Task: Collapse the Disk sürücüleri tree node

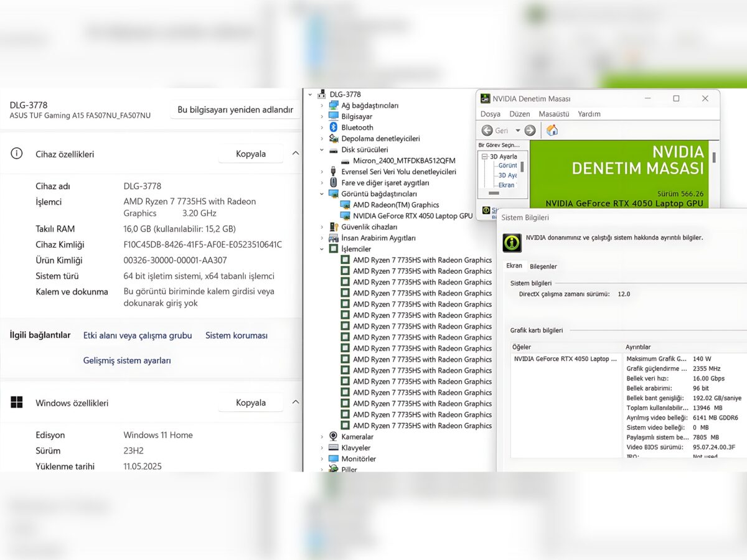Action: pyautogui.click(x=322, y=150)
